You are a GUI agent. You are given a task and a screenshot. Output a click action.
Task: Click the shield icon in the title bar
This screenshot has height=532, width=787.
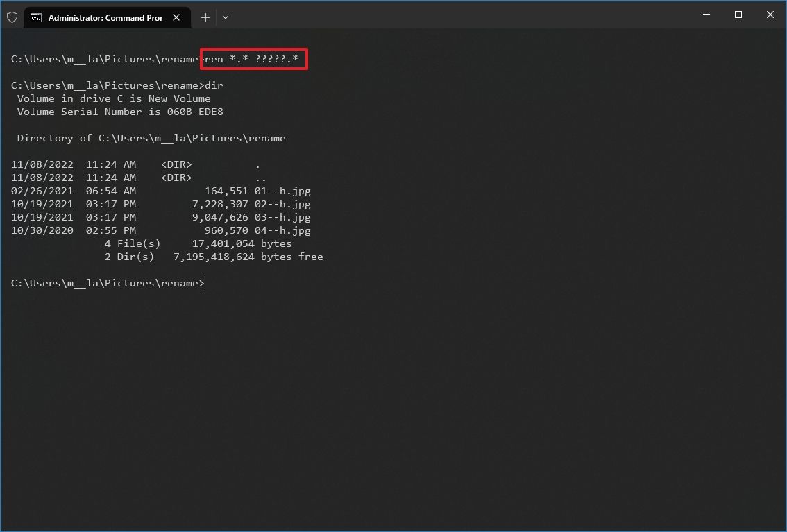(12, 17)
